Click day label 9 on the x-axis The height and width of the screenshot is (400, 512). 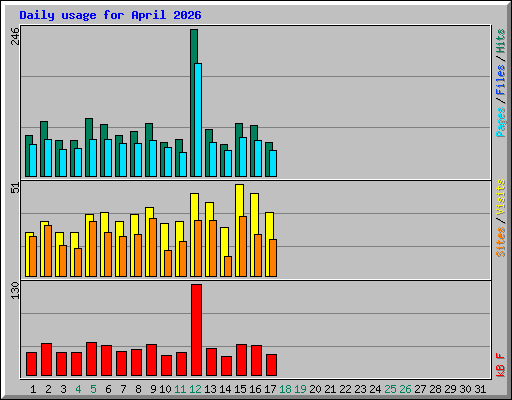point(153,389)
